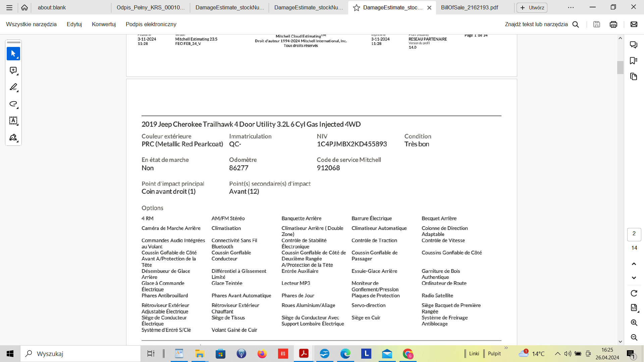Click the search magnifier icon

[x=576, y=24]
